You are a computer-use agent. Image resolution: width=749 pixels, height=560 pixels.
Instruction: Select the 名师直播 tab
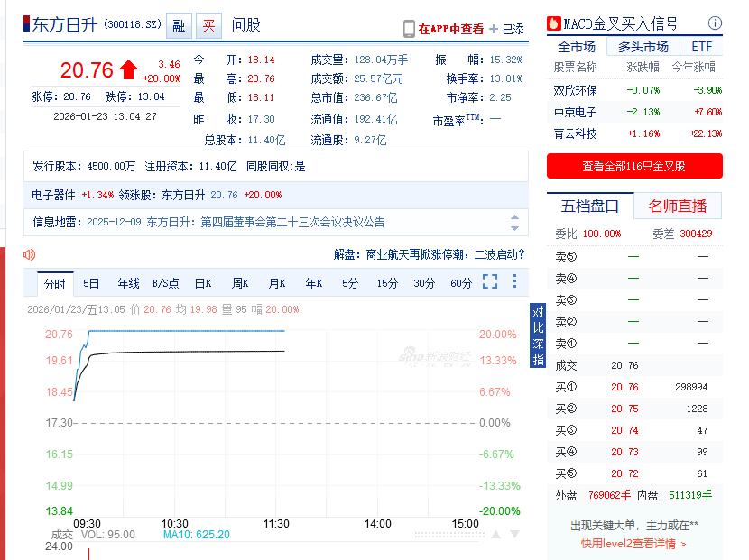coord(678,207)
